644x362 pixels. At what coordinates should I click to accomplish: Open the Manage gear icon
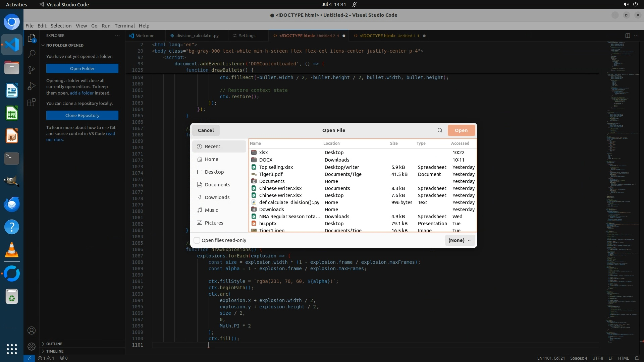tap(32, 347)
